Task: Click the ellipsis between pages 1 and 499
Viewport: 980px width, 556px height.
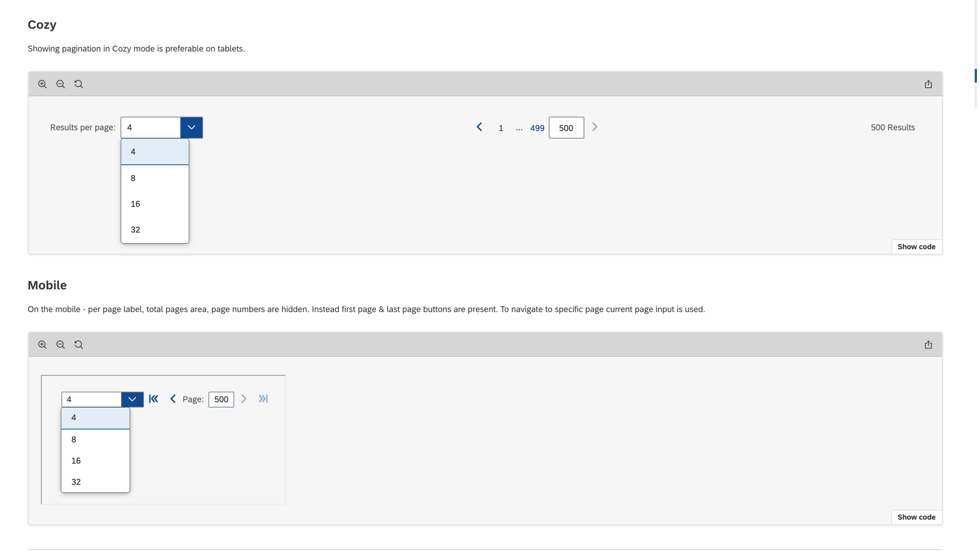Action: [x=519, y=129]
